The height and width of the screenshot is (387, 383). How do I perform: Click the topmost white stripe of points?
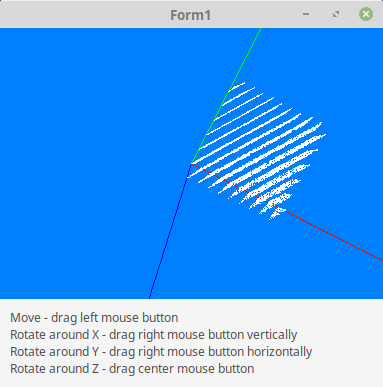point(237,86)
